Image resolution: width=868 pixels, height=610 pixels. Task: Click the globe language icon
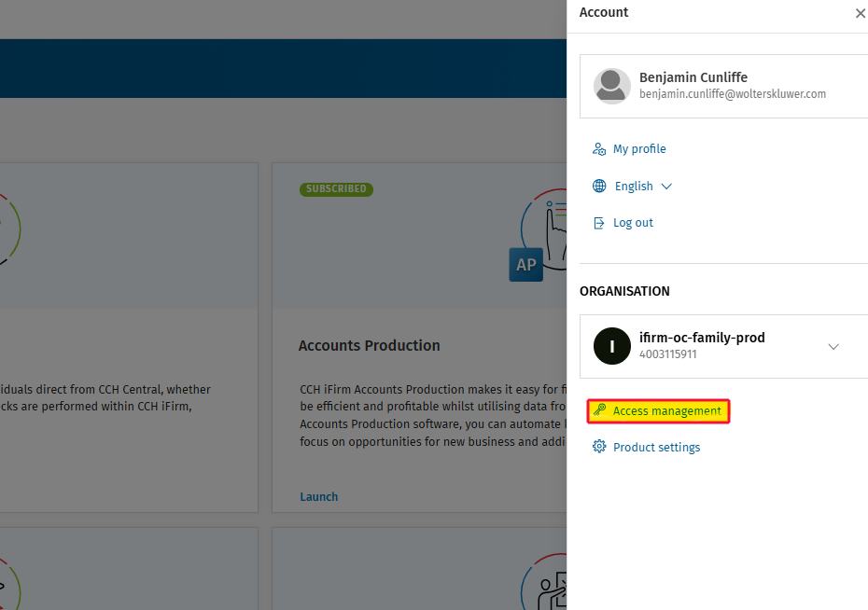pos(599,186)
